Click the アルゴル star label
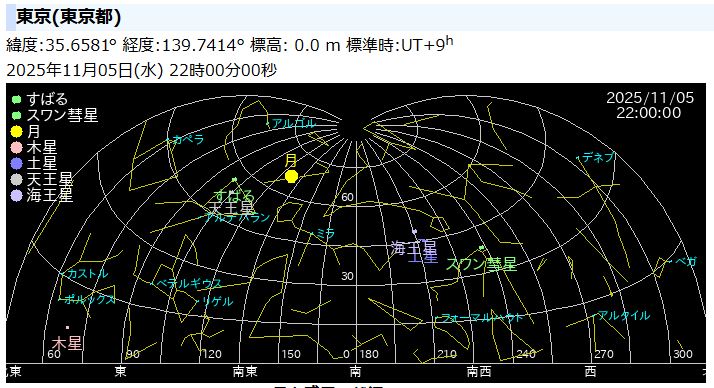The height and width of the screenshot is (388, 714). 294,123
